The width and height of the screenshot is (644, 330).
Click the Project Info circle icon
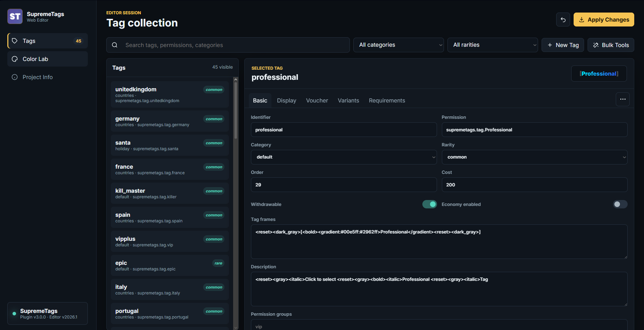click(15, 77)
